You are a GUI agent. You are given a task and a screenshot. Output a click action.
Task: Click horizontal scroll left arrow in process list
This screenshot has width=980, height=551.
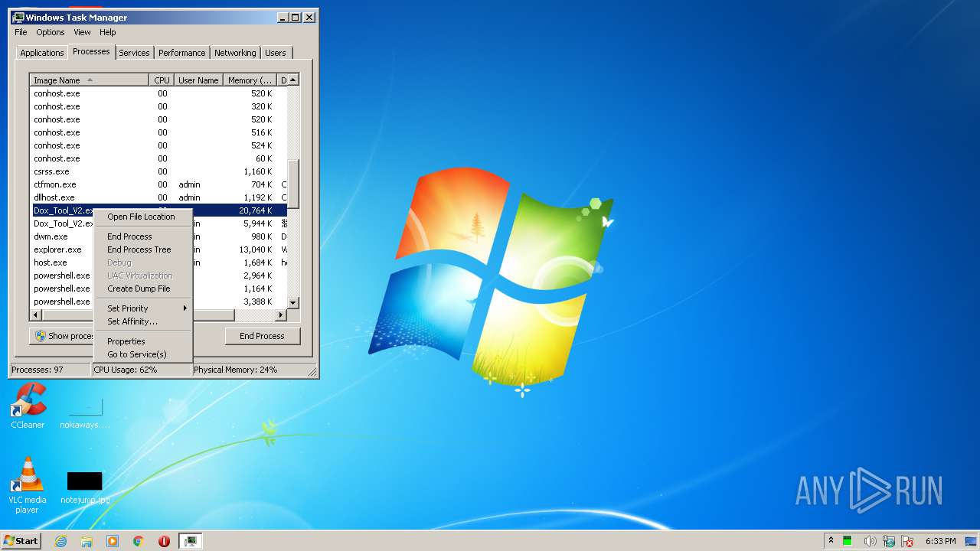coord(36,315)
